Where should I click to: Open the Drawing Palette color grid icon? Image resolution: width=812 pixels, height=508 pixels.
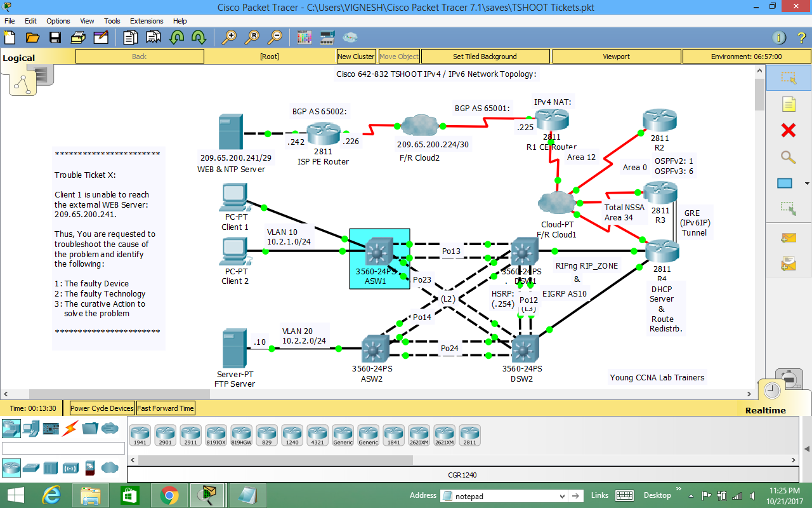(304, 37)
